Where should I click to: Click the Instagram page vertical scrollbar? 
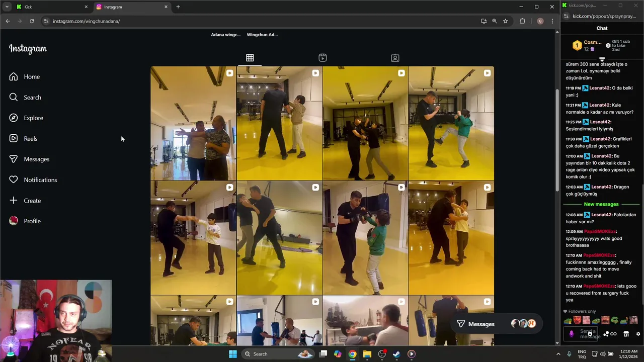click(x=557, y=141)
